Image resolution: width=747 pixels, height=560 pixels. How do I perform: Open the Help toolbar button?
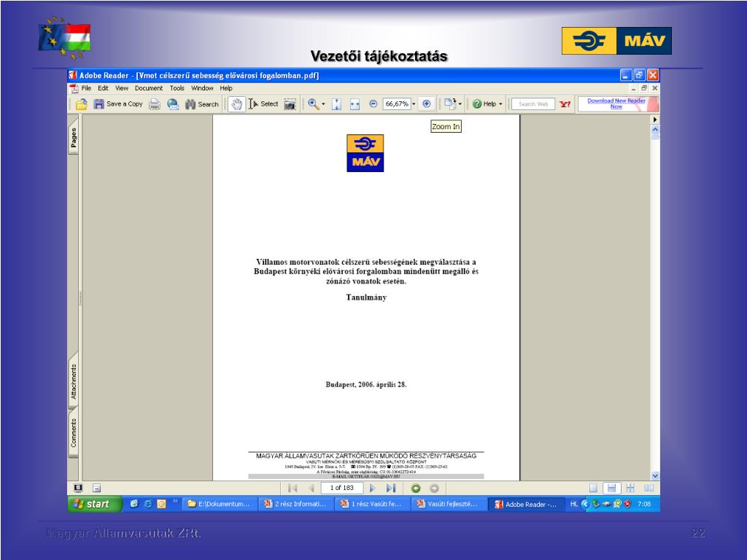[484, 104]
